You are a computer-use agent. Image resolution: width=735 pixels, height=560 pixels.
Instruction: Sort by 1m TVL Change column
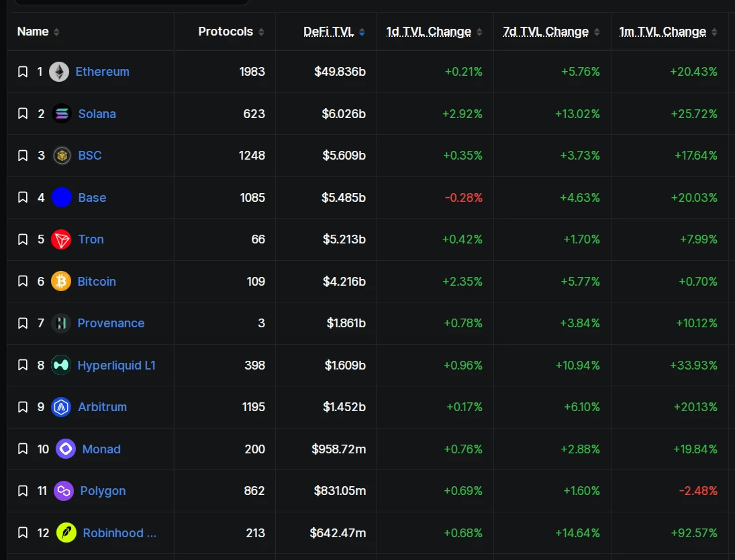[668, 32]
